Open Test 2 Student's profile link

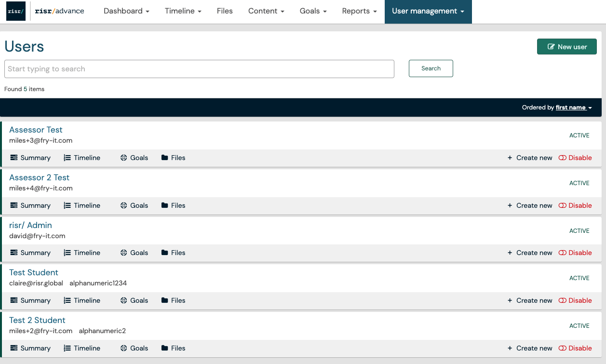click(x=37, y=320)
